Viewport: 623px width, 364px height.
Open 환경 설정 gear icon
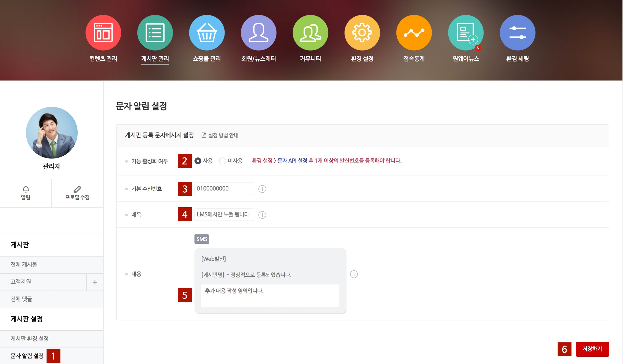click(362, 33)
